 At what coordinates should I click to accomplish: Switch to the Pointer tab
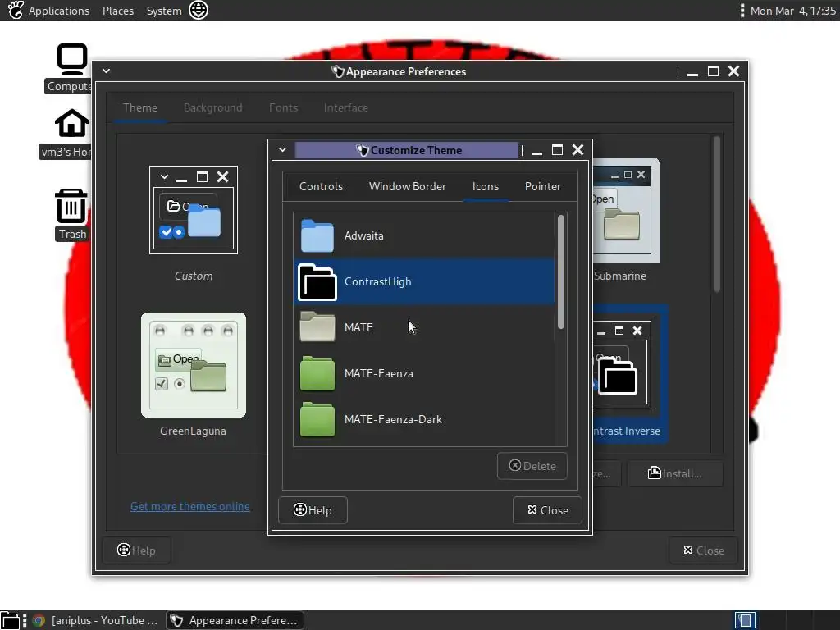pos(543,186)
